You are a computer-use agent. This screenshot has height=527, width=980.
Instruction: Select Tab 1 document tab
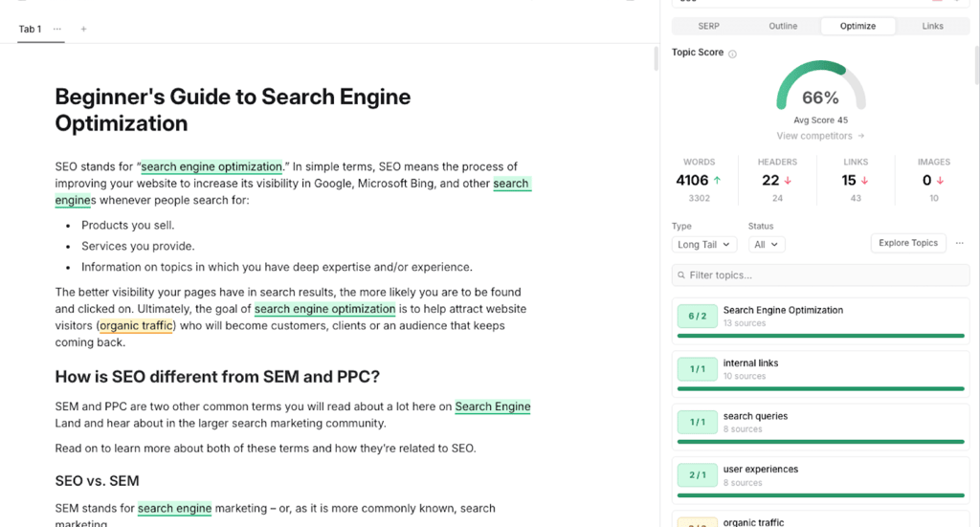coord(30,29)
